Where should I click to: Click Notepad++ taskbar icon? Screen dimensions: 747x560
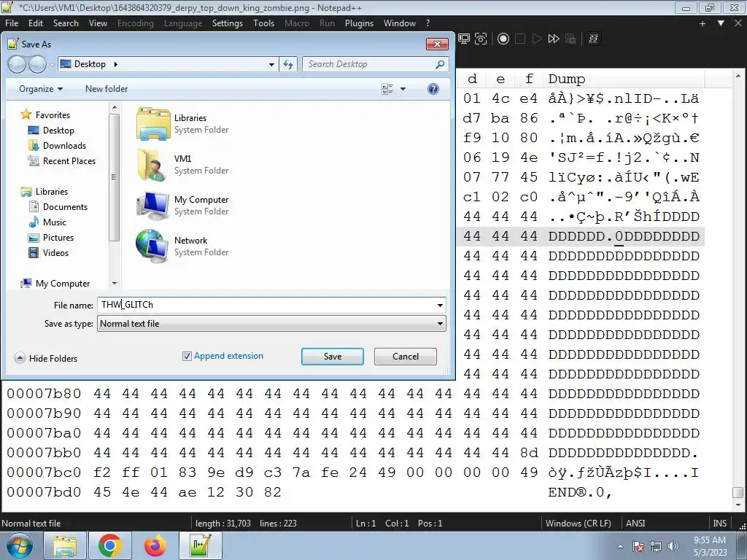point(200,545)
